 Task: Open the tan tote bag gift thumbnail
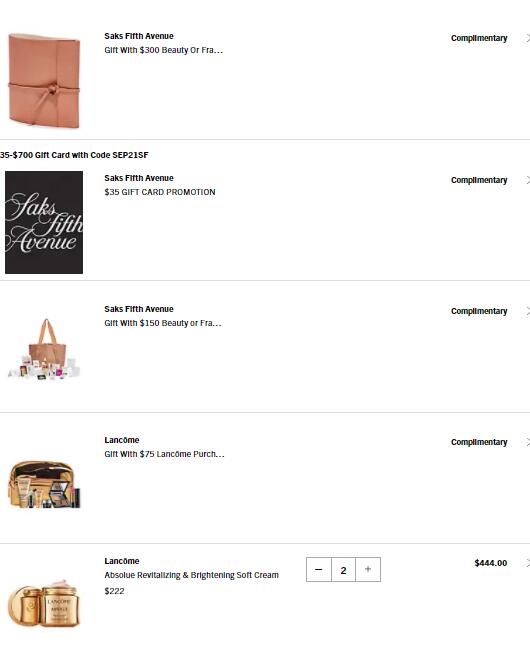pyautogui.click(x=44, y=349)
